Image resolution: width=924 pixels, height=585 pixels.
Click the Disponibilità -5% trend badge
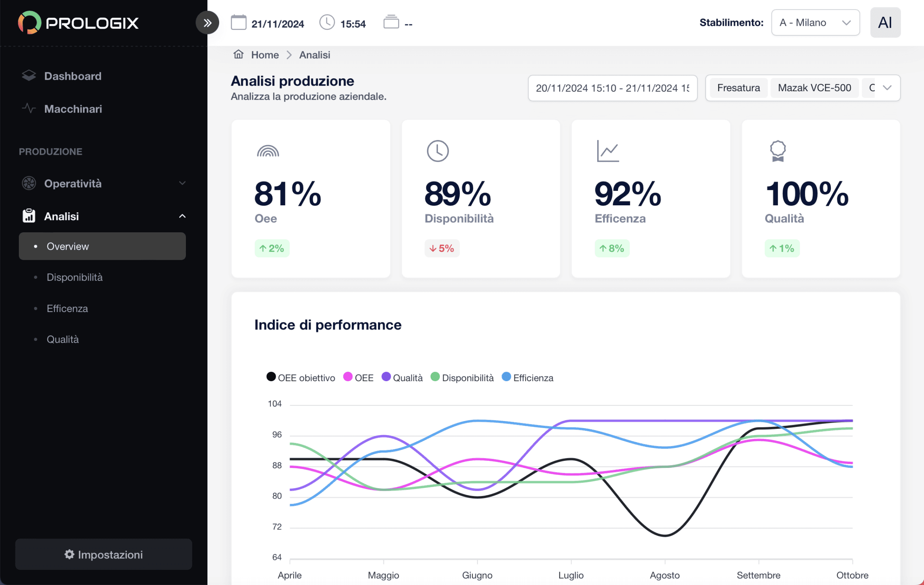(442, 249)
